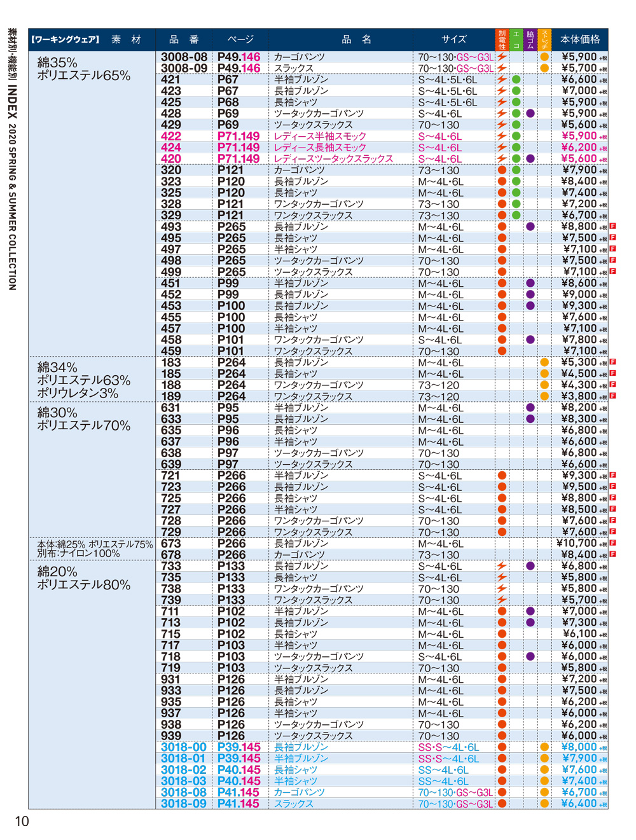The image size is (636, 840).
Task: Click the red dot in row 939
Action: pos(502,736)
